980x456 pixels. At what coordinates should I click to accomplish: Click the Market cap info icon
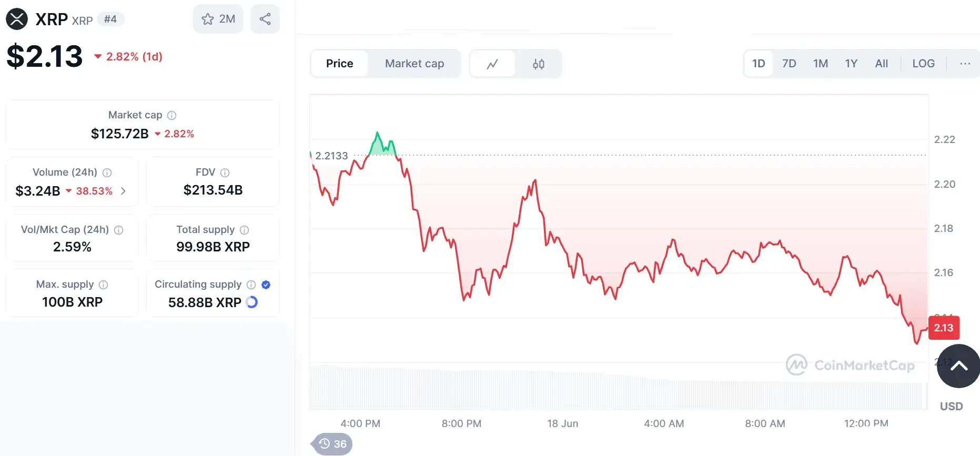point(172,115)
